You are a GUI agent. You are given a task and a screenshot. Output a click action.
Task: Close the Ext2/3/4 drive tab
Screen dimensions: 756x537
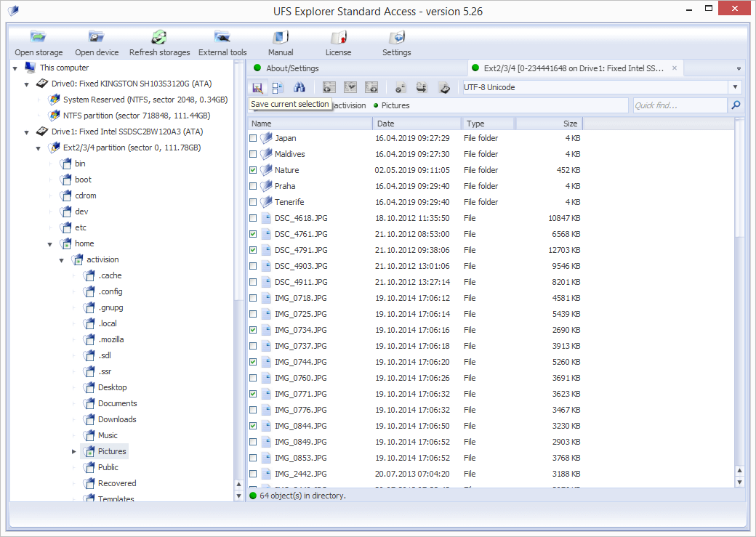pos(675,68)
